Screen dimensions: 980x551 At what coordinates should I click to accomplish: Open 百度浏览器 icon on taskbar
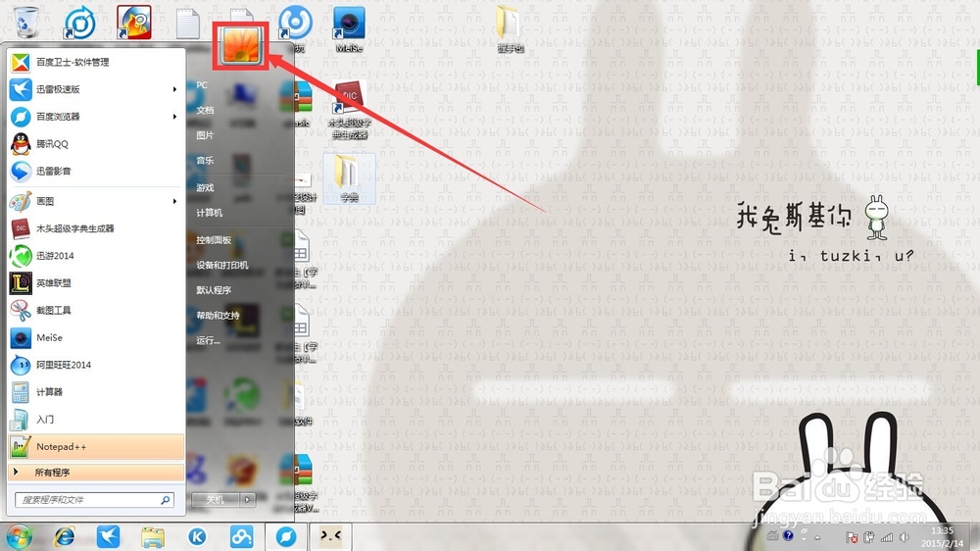(286, 536)
